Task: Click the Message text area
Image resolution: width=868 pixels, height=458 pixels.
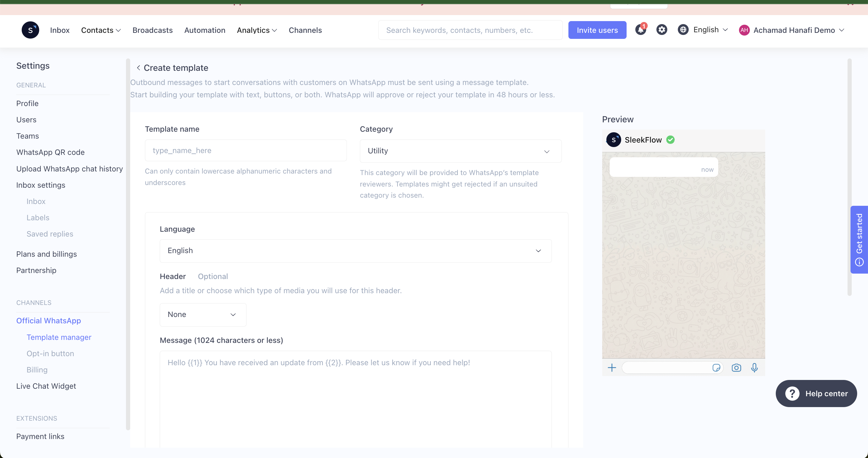Action: pyautogui.click(x=356, y=400)
